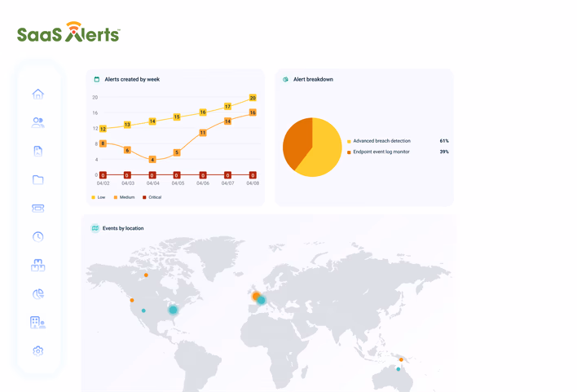The image size is (577, 392).
Task: Toggle the Medium series legend item
Action: coord(125,197)
